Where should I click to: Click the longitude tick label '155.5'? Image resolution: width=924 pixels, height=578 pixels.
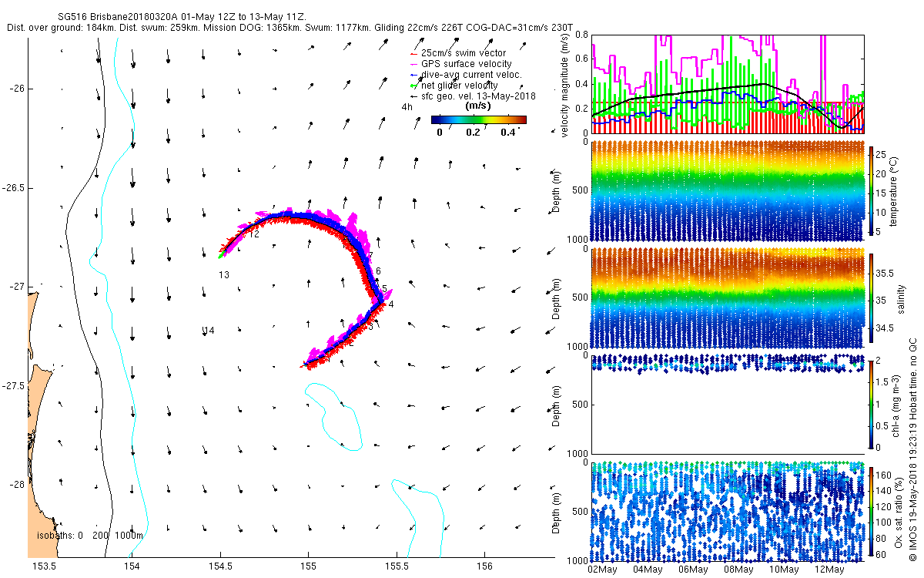coord(397,566)
